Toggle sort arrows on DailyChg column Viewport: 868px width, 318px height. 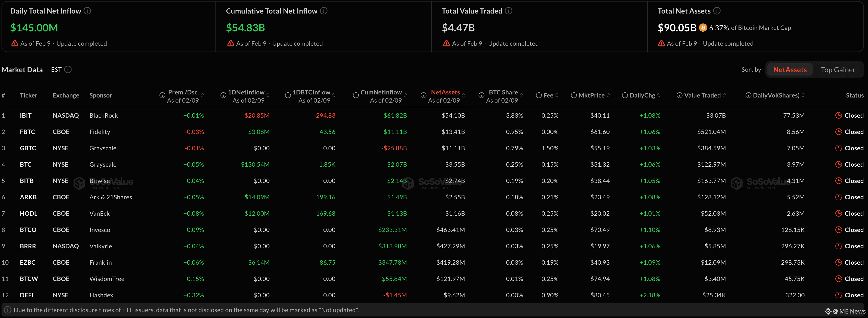pos(658,95)
